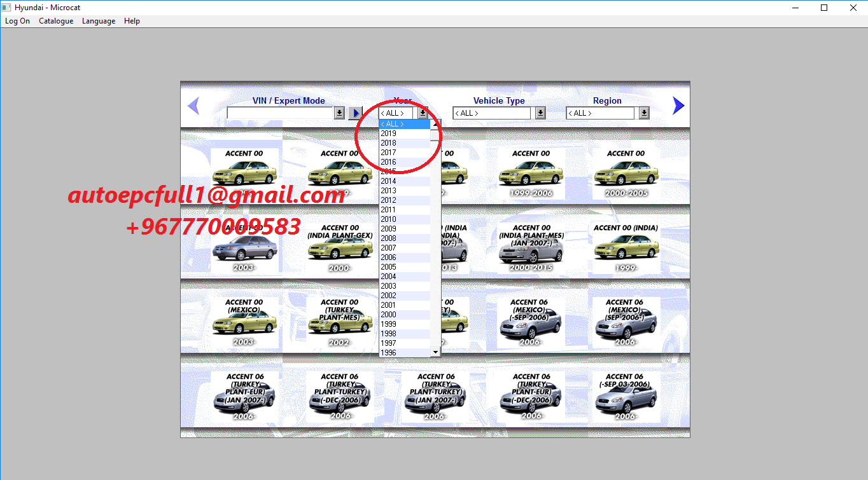Pick 2017 in the Year list
The image size is (868, 480).
[405, 153]
